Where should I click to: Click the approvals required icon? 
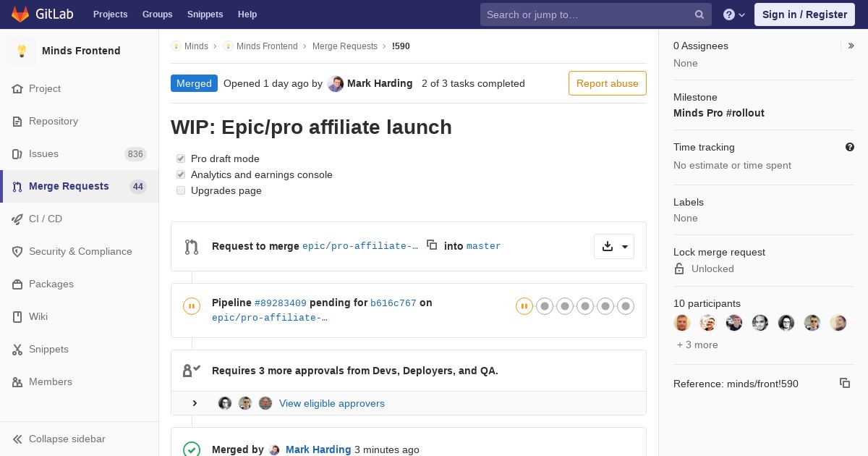(192, 371)
